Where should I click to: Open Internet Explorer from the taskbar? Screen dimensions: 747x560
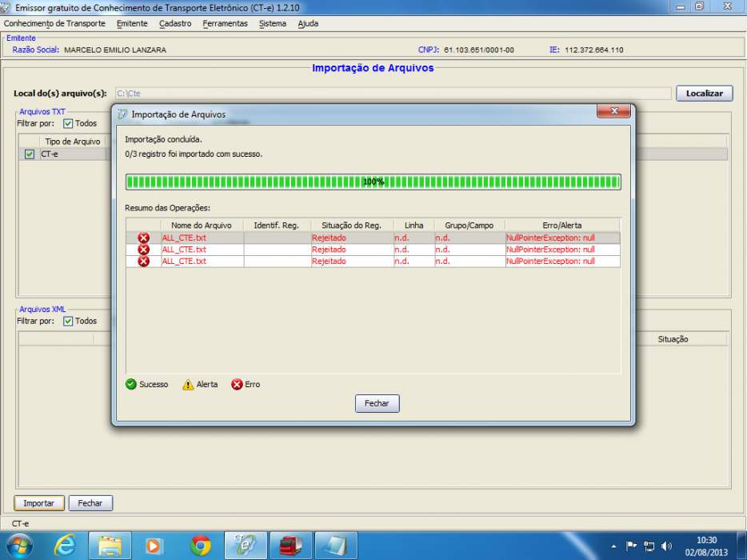(64, 546)
